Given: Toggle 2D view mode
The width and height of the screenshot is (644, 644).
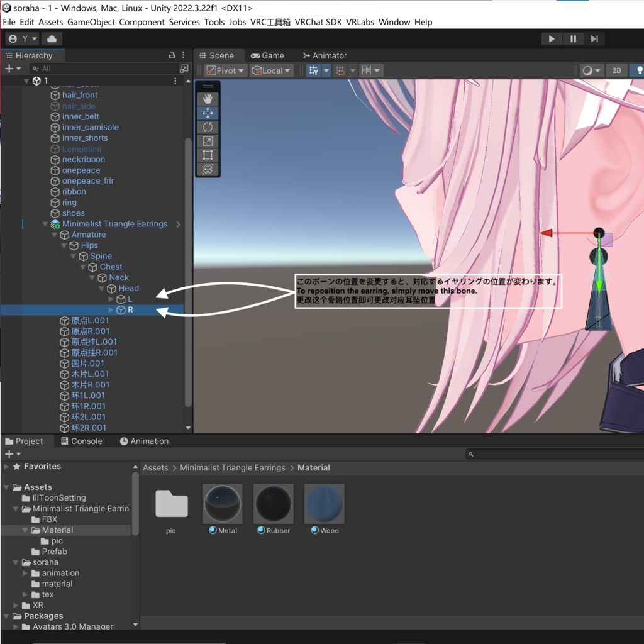Looking at the screenshot, I should (616, 70).
